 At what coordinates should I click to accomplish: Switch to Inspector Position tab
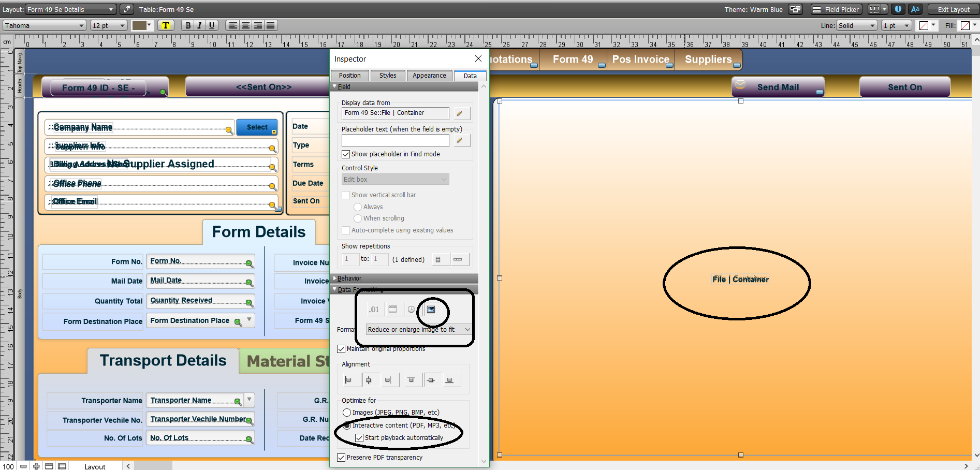[350, 76]
